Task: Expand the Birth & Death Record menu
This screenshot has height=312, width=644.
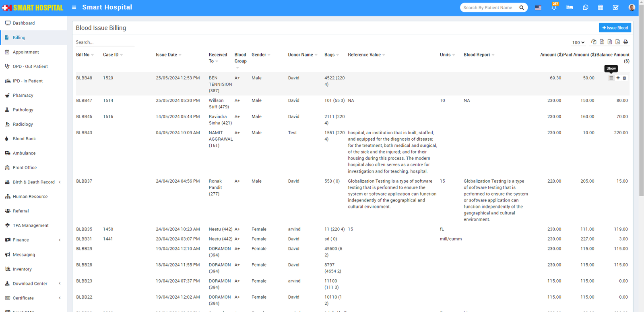Action: pyautogui.click(x=34, y=182)
